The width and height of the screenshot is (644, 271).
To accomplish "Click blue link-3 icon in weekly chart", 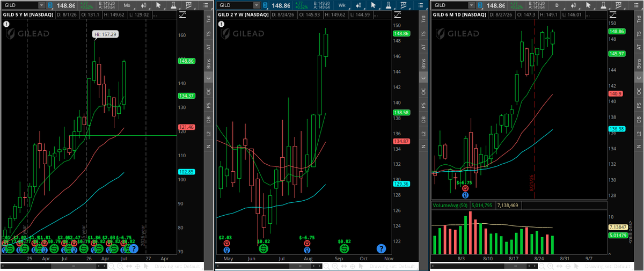I will [x=265, y=5].
